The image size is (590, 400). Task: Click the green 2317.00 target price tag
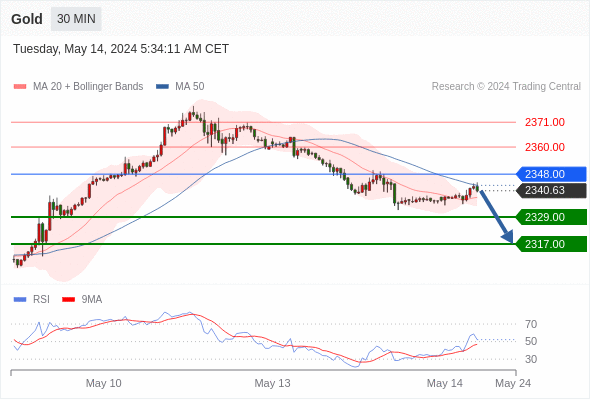(551, 244)
